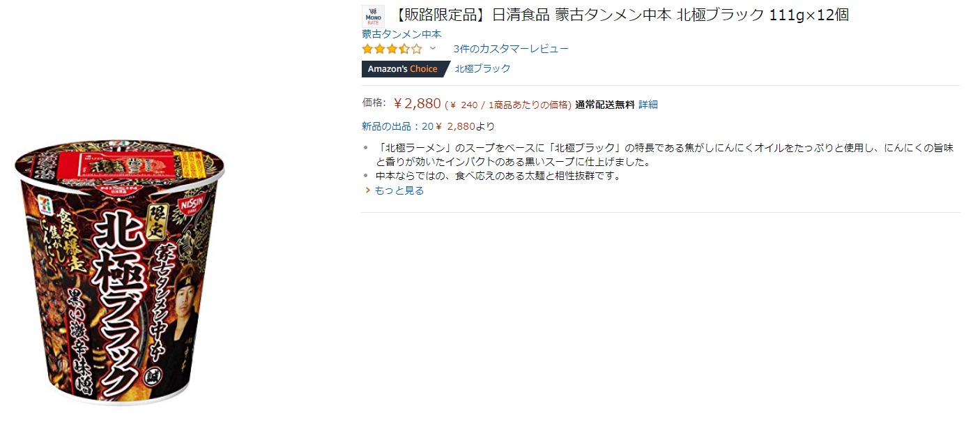Click the star rating icons
Viewport: 980px width, 429px height.
pos(392,49)
